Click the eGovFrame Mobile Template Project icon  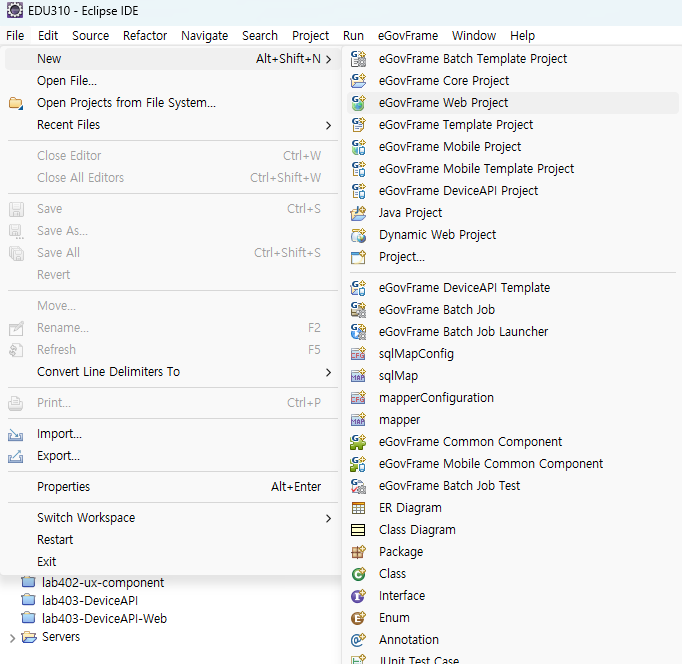pyautogui.click(x=358, y=169)
